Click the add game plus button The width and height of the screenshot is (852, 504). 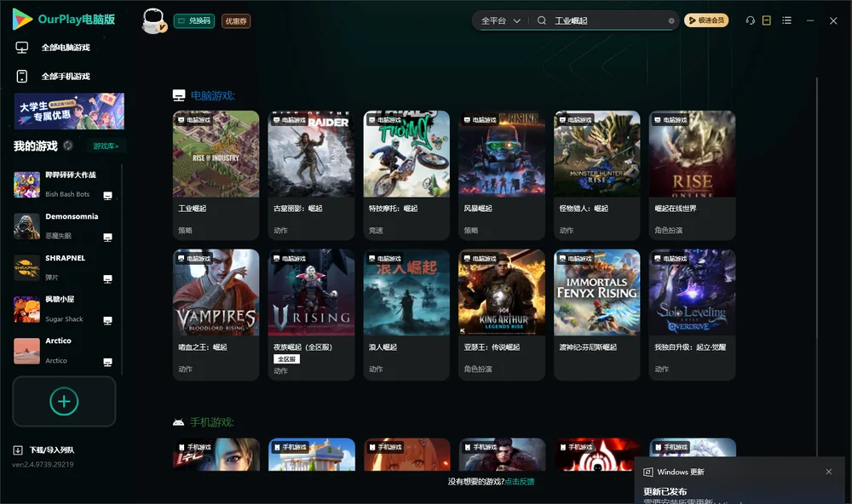click(x=64, y=401)
